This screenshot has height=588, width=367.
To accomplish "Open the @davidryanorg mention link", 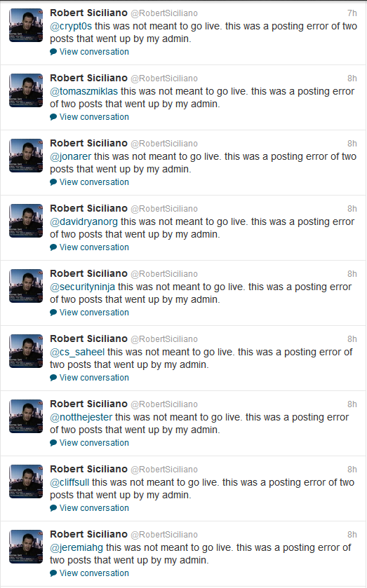I will coord(84,222).
